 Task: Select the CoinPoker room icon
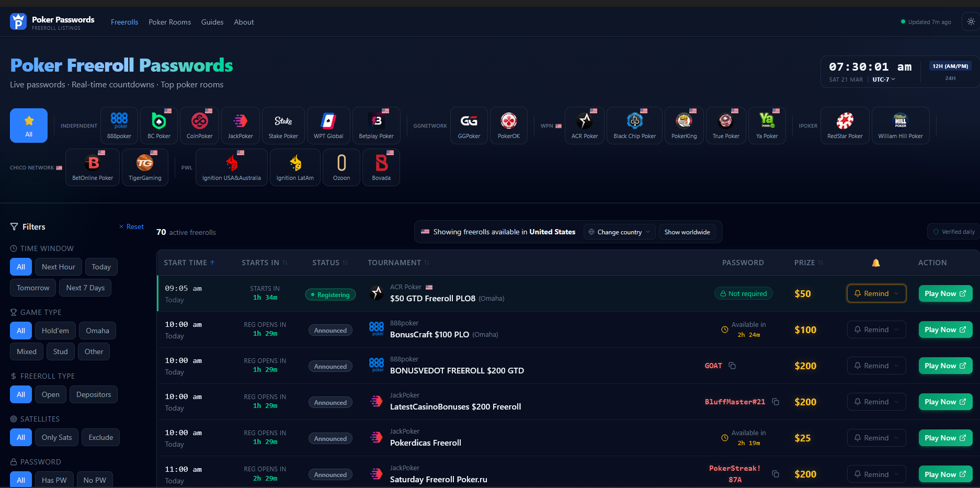pos(200,126)
